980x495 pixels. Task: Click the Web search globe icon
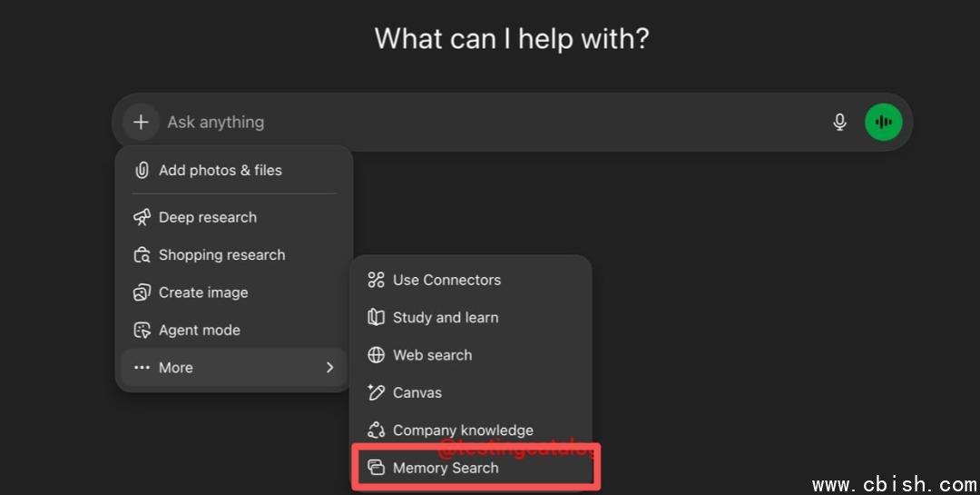tap(376, 355)
